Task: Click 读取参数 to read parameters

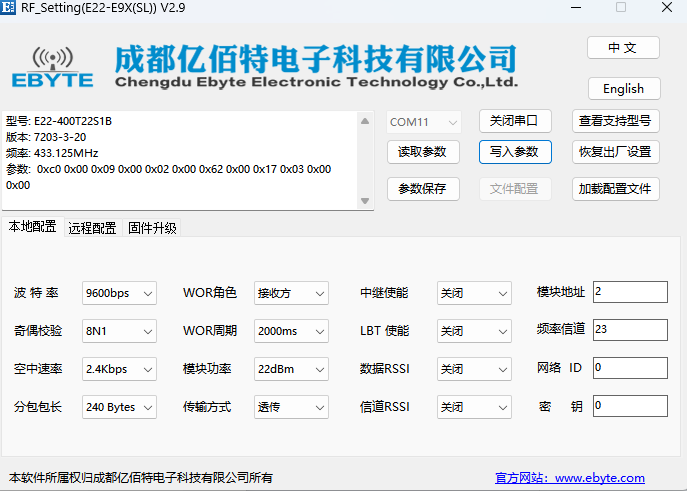Action: [x=423, y=152]
